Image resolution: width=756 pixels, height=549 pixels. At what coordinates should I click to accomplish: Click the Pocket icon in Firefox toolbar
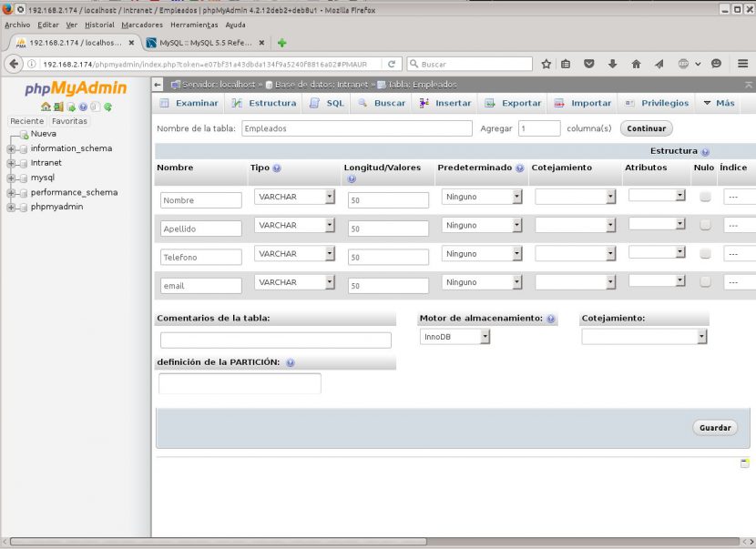pyautogui.click(x=588, y=64)
